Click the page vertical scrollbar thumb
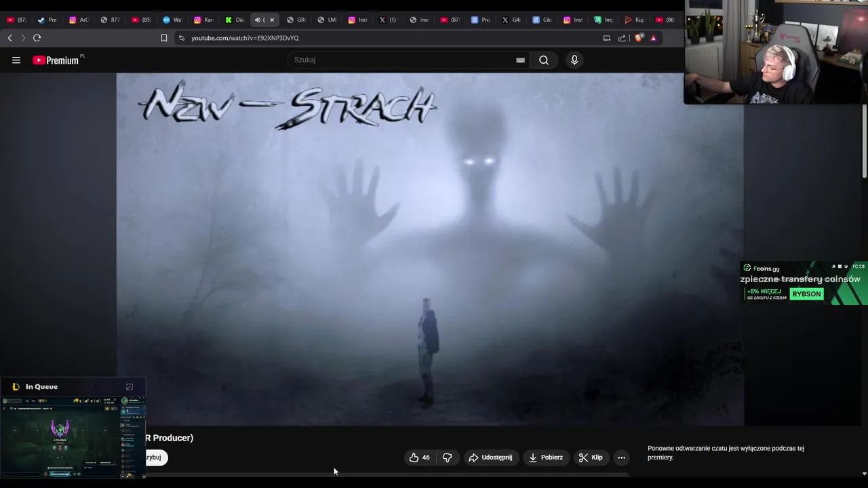 pyautogui.click(x=865, y=140)
